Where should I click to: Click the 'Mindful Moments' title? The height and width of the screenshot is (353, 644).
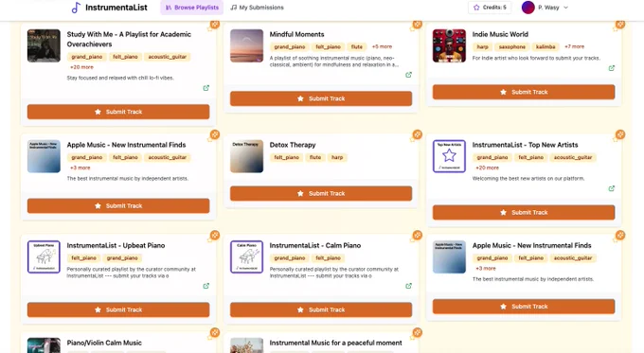click(297, 34)
